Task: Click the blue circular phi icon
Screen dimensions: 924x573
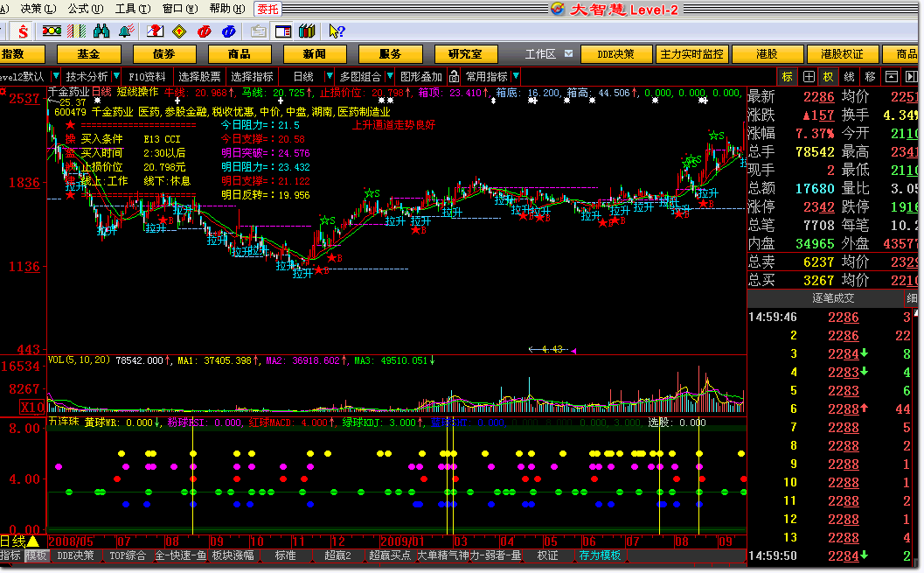Action: click(x=229, y=31)
